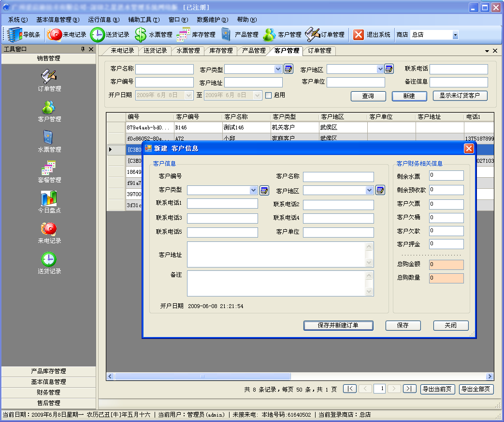Click the 来电记录 toolbar button with red phone
This screenshot has height=422, width=504.
pyautogui.click(x=67, y=35)
